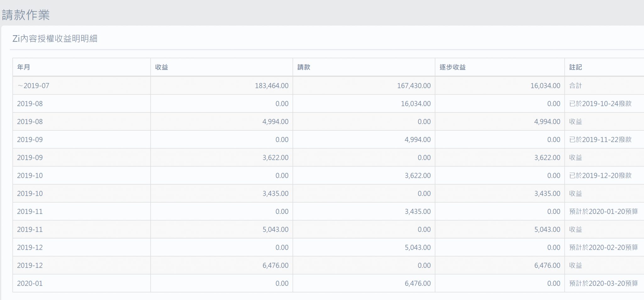Image resolution: width=644 pixels, height=300 pixels.
Task: Click the 年月 column header
Action: (24, 67)
